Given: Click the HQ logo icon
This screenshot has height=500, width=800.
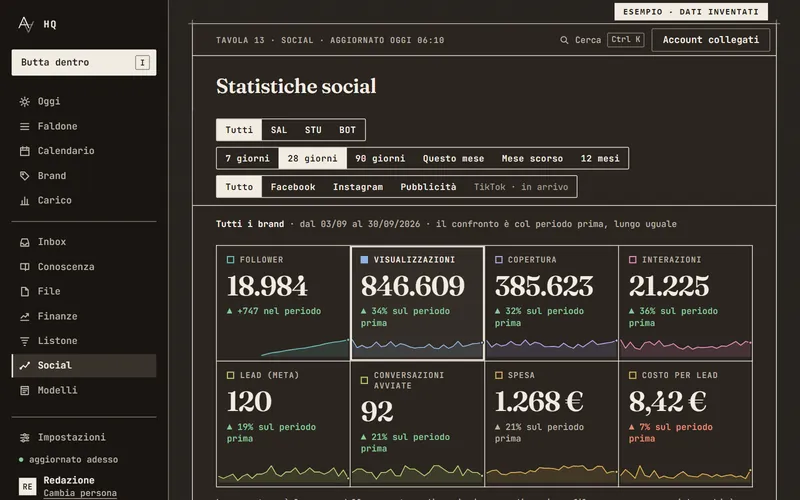Looking at the screenshot, I should tap(26, 24).
